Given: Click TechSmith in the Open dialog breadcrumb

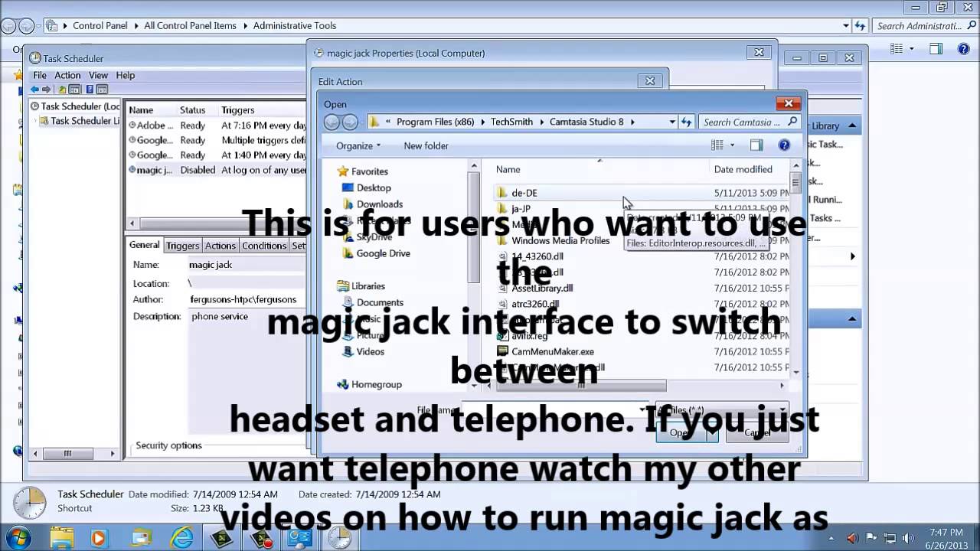Looking at the screenshot, I should 512,122.
